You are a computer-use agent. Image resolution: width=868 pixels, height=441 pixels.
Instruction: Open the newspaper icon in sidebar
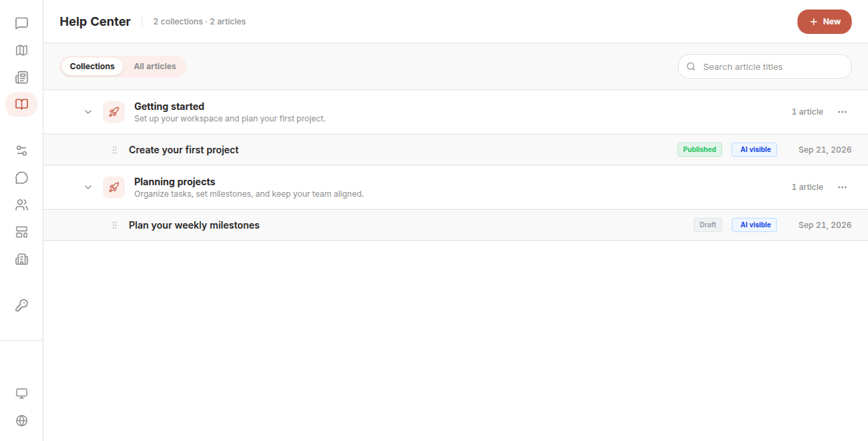coord(22,77)
